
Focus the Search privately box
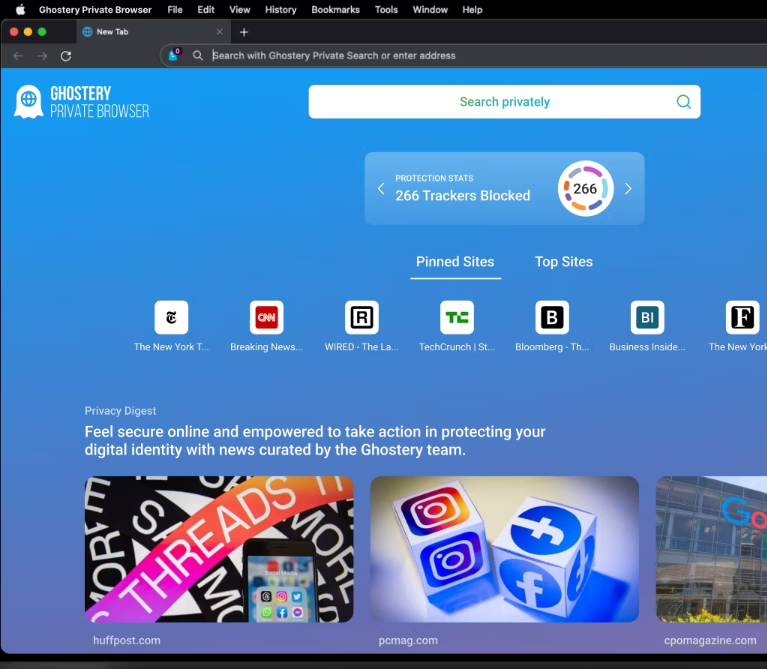504,102
